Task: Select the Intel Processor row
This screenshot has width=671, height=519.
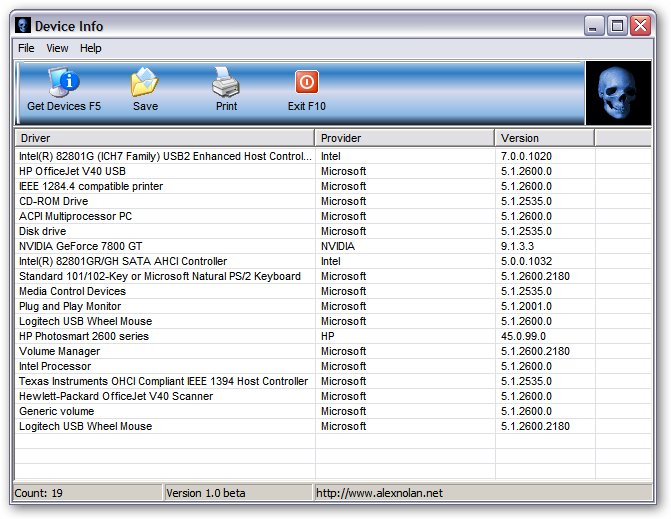Action: coord(333,366)
